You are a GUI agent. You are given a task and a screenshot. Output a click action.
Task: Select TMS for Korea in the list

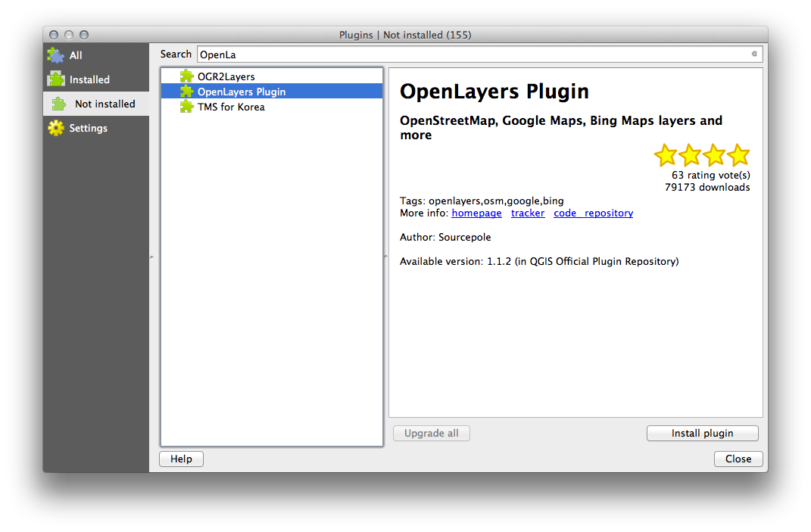coord(231,107)
